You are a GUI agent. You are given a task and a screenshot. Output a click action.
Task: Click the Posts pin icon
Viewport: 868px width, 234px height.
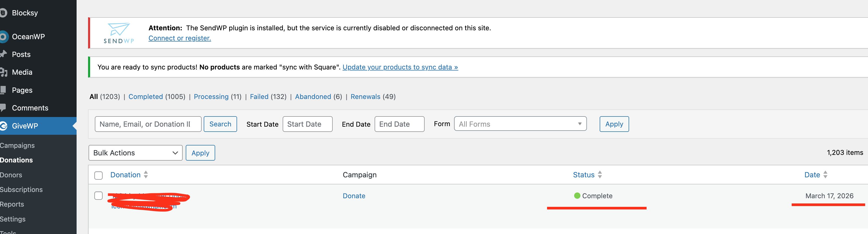(x=4, y=54)
